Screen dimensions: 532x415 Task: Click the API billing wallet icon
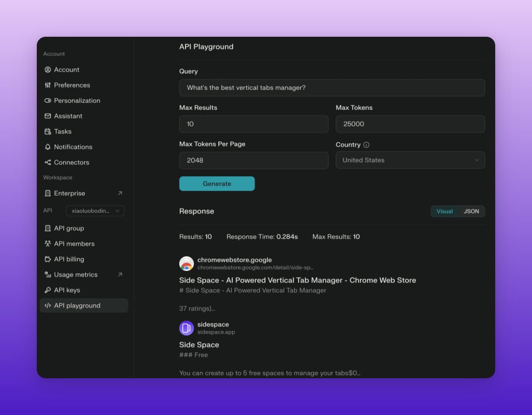coord(48,259)
